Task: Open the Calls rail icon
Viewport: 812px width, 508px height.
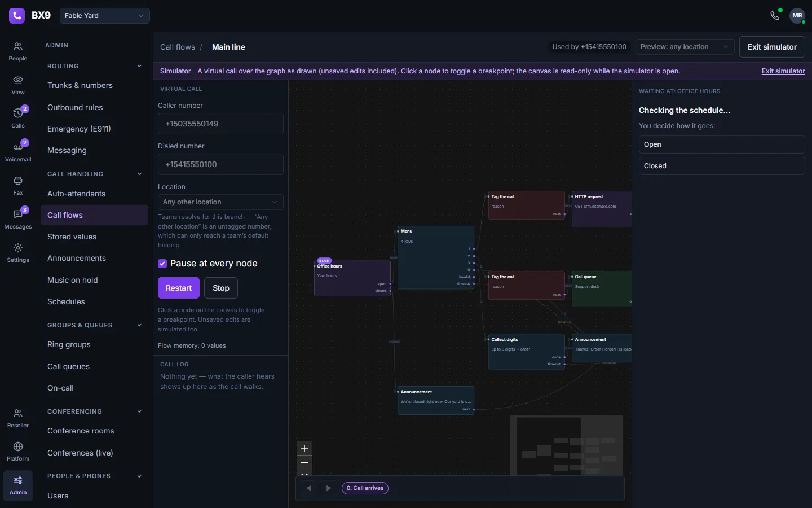Action: pos(18,118)
